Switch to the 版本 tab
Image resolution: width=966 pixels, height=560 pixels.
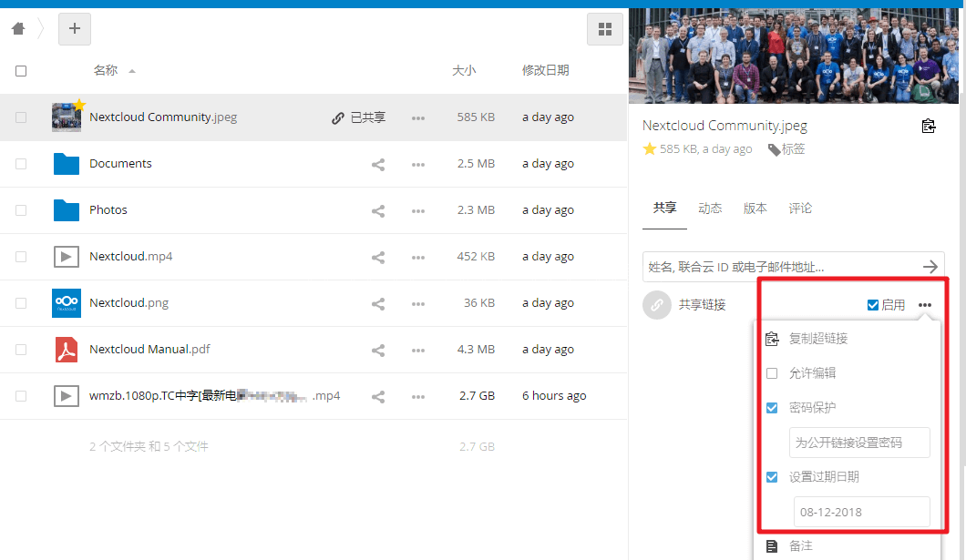tap(755, 208)
